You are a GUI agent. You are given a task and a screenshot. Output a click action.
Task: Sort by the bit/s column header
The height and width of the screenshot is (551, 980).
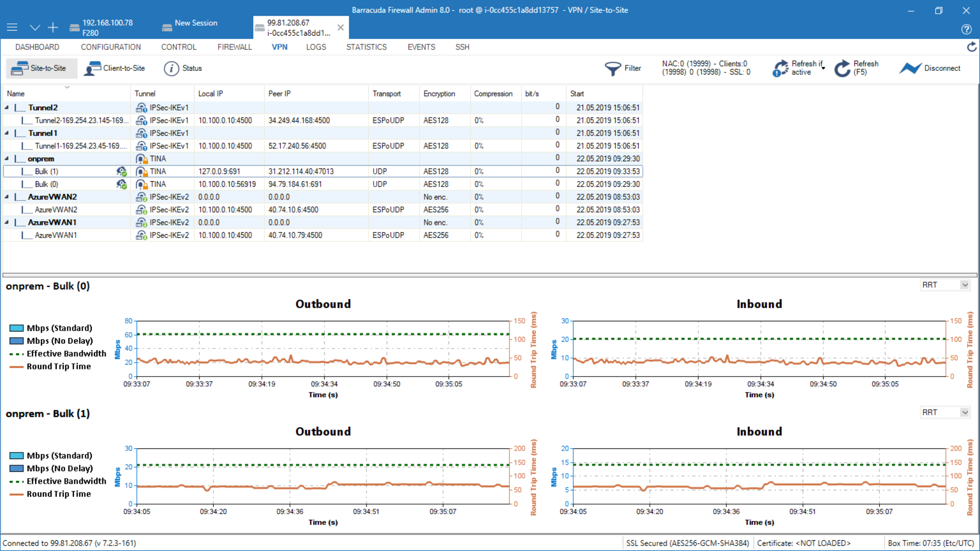544,94
